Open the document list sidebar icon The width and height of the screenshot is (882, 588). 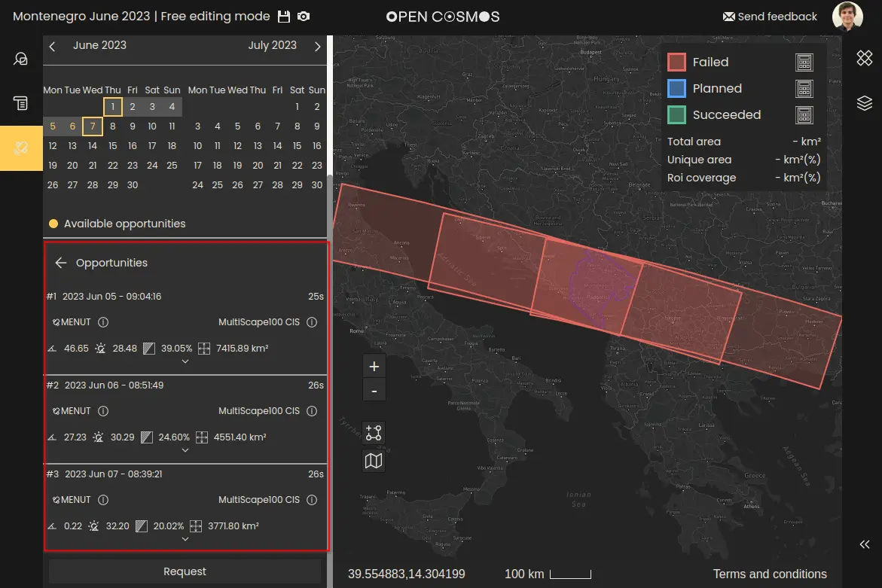point(21,103)
